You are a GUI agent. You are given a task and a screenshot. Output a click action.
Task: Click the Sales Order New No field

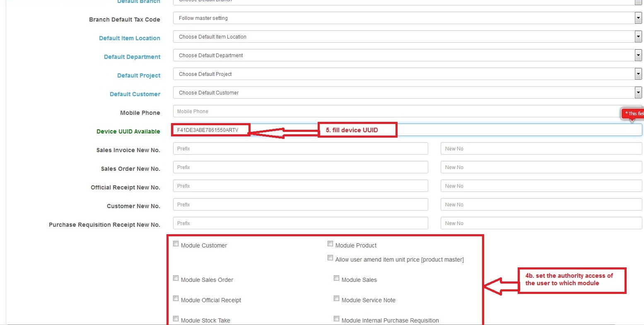tap(541, 167)
